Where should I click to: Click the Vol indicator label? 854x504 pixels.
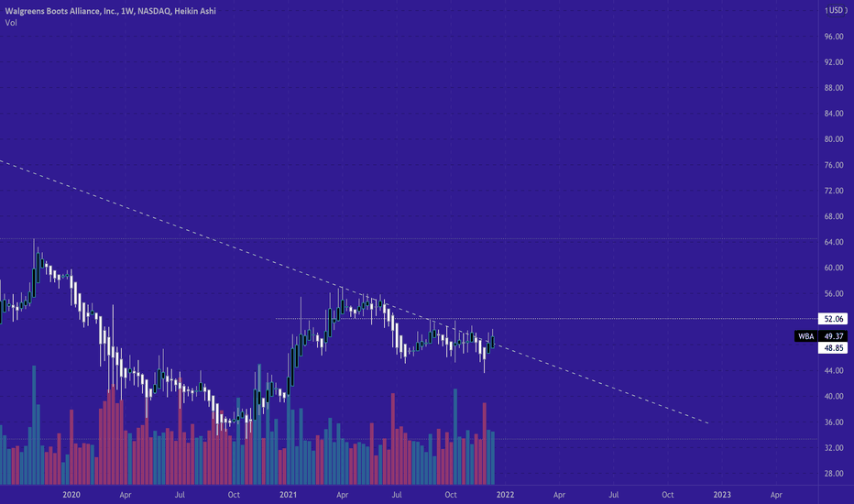pos(11,23)
